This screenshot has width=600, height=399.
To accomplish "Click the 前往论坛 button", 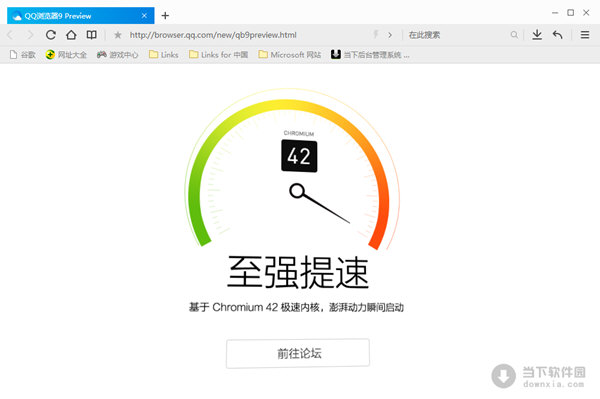I will click(x=298, y=353).
